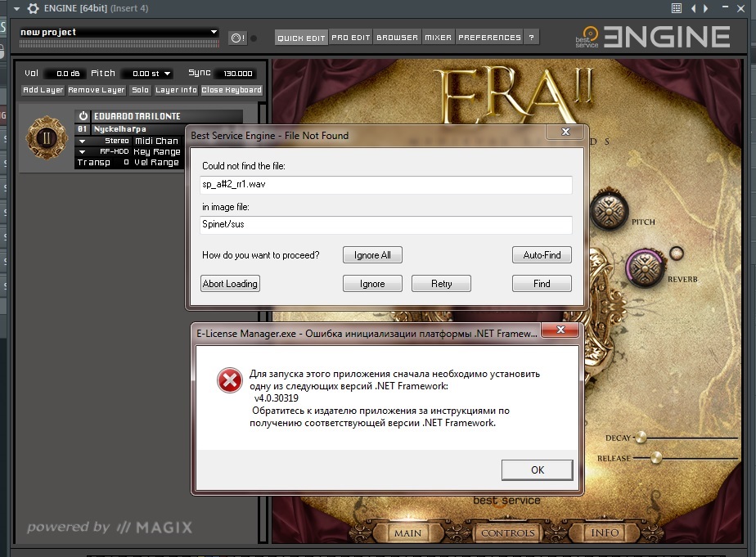The height and width of the screenshot is (557, 756).
Task: Go to previous preset with left arrow
Action: 695,8
